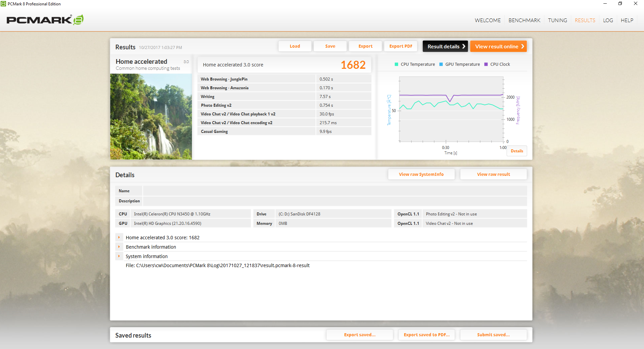Expand System information section
This screenshot has height=349, width=644.
(119, 256)
